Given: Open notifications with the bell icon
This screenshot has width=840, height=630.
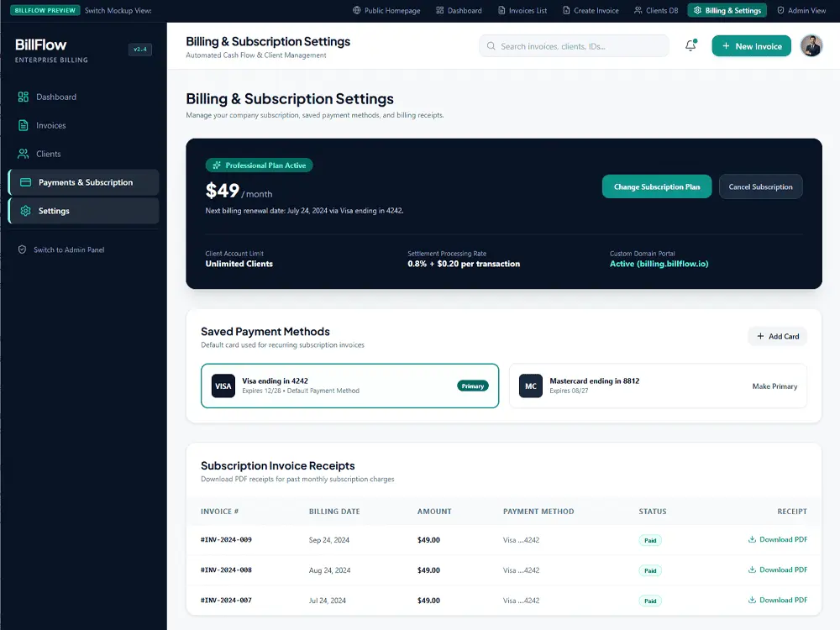Looking at the screenshot, I should point(690,45).
